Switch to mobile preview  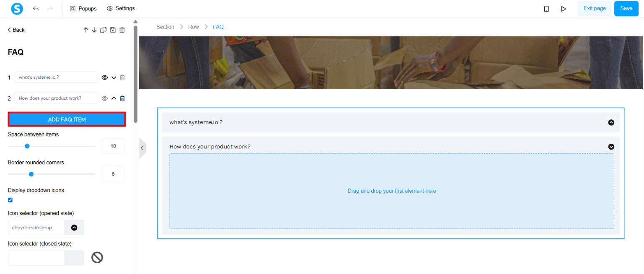(546, 9)
